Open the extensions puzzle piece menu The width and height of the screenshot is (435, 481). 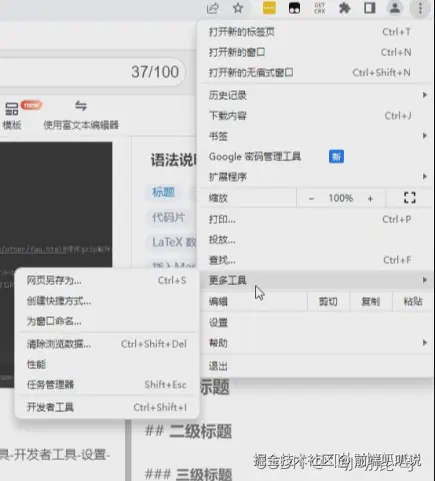coord(344,8)
